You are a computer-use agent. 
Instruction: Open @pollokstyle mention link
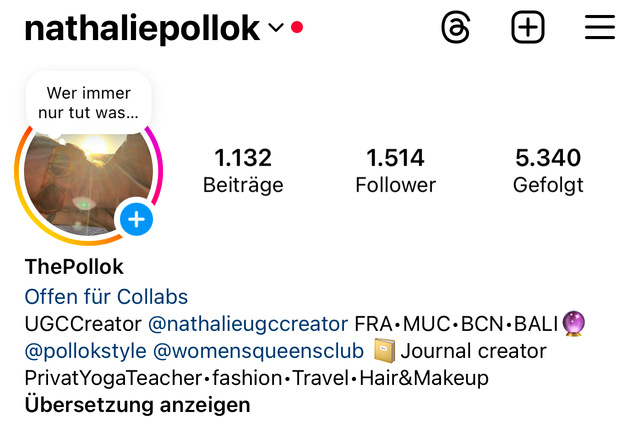pos(86,351)
